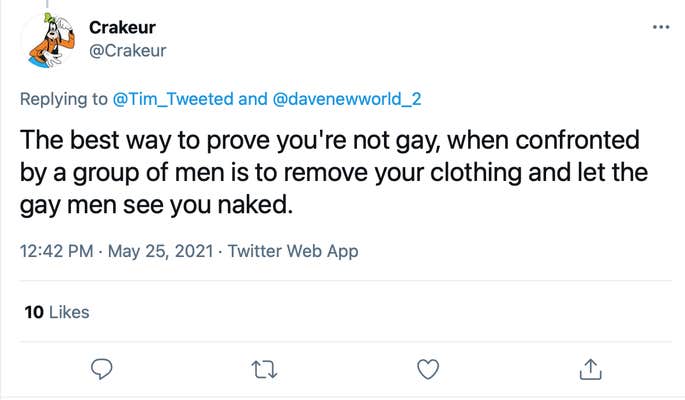This screenshot has width=685, height=400.
Task: Click the word "and" between the mentions
Action: (x=254, y=99)
